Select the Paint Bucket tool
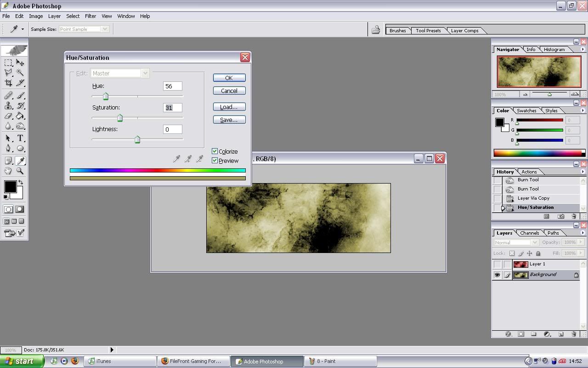Screen dimensions: 588x368 pos(20,116)
